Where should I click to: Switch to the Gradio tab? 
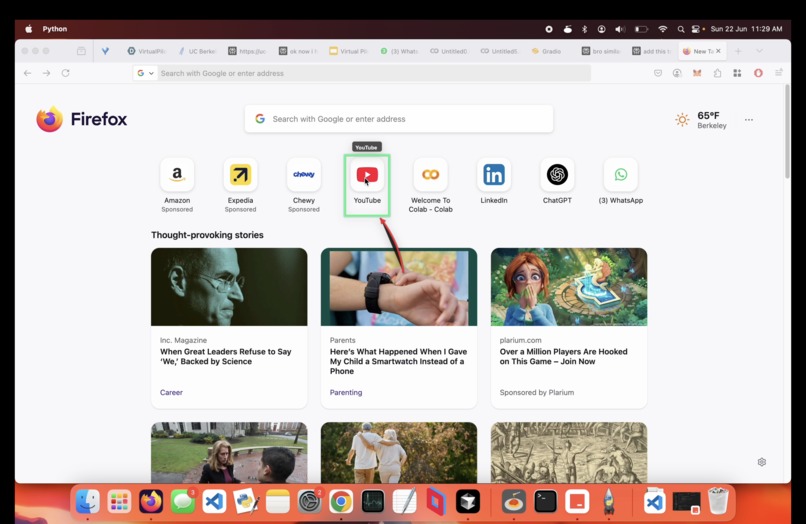click(x=546, y=51)
